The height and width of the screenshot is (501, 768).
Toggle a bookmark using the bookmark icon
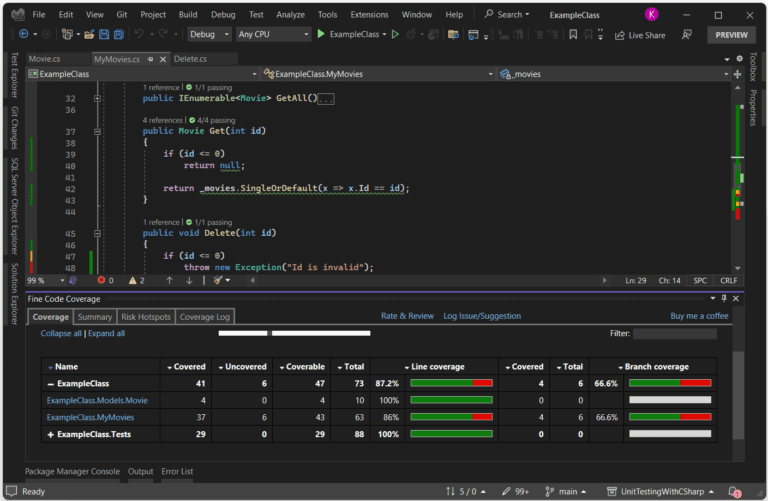(573, 34)
